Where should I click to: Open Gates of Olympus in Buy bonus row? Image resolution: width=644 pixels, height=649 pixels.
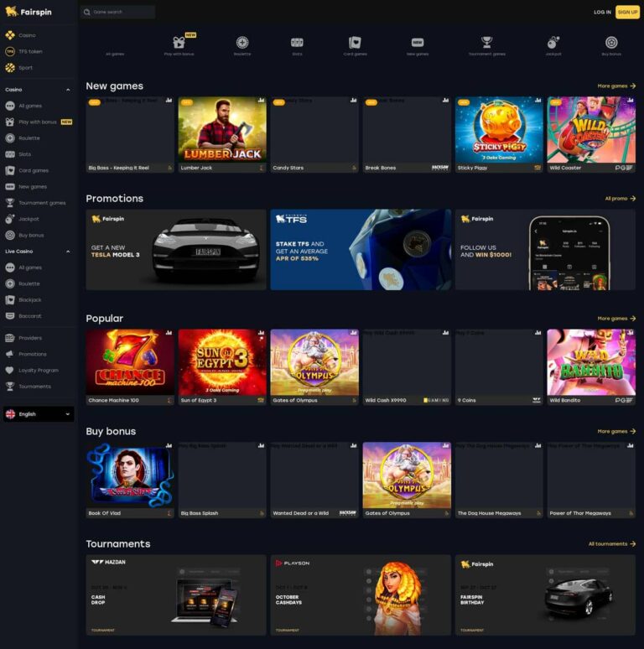coord(407,480)
